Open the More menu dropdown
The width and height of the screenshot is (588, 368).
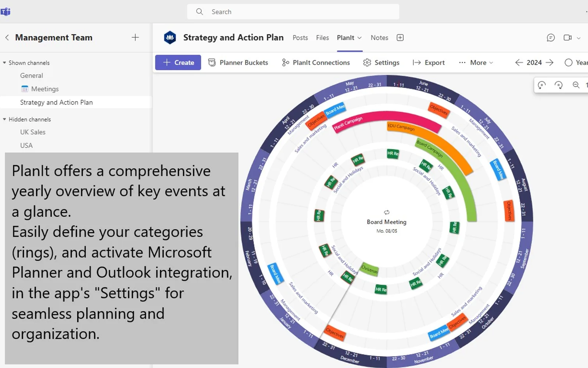[x=476, y=63]
